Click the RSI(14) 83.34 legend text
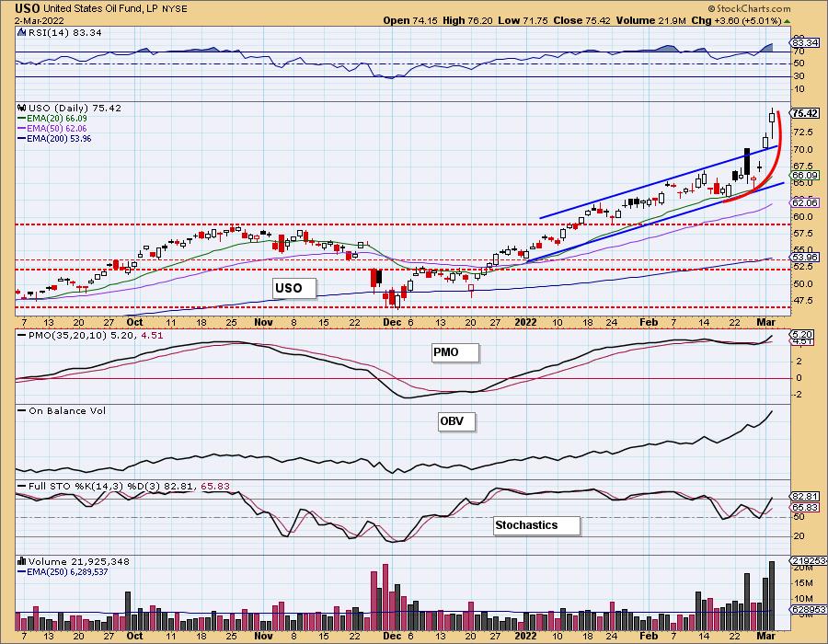This screenshot has height=644, width=828. click(x=65, y=32)
